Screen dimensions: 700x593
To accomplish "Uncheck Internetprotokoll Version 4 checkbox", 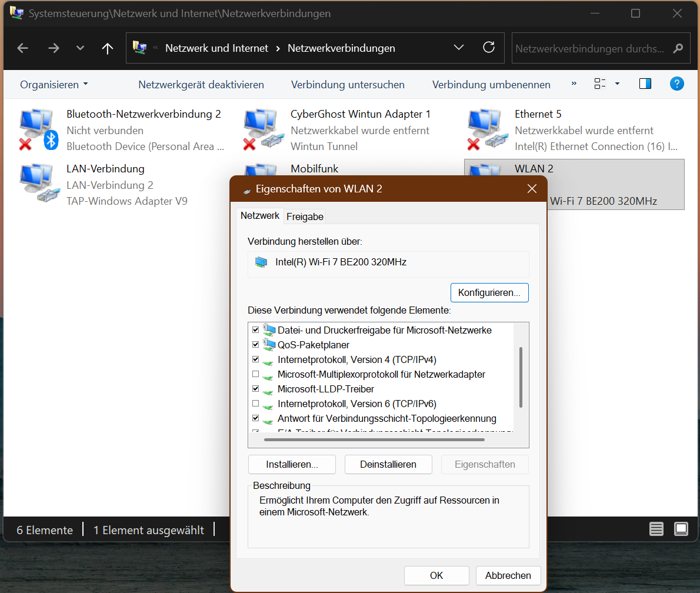I will click(x=255, y=359).
